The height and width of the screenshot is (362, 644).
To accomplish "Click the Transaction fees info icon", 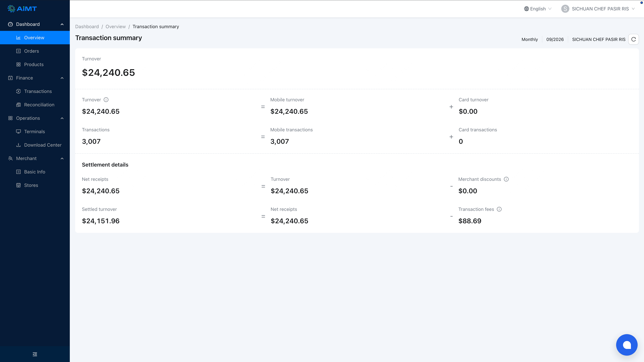I will point(499,209).
